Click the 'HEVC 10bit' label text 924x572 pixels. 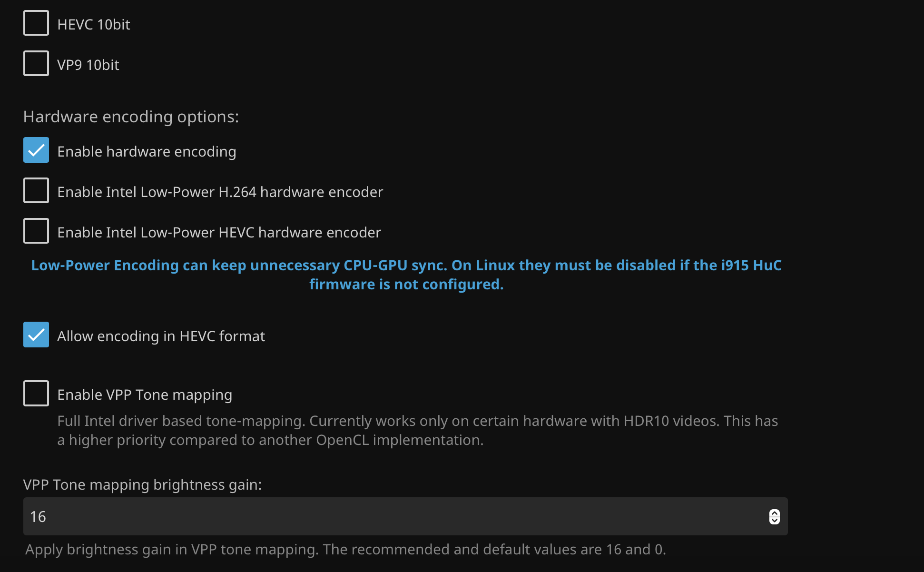point(93,24)
